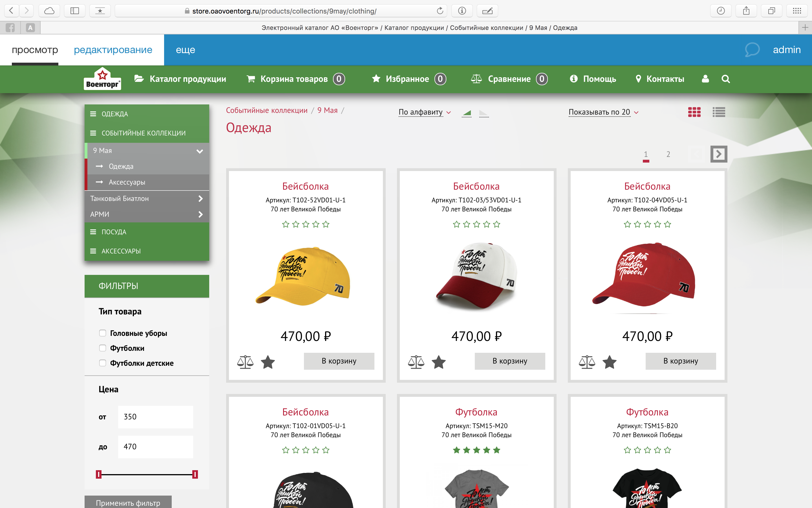
Task: Favorite cap T102-52VD01-U-1 star icon
Action: point(268,362)
